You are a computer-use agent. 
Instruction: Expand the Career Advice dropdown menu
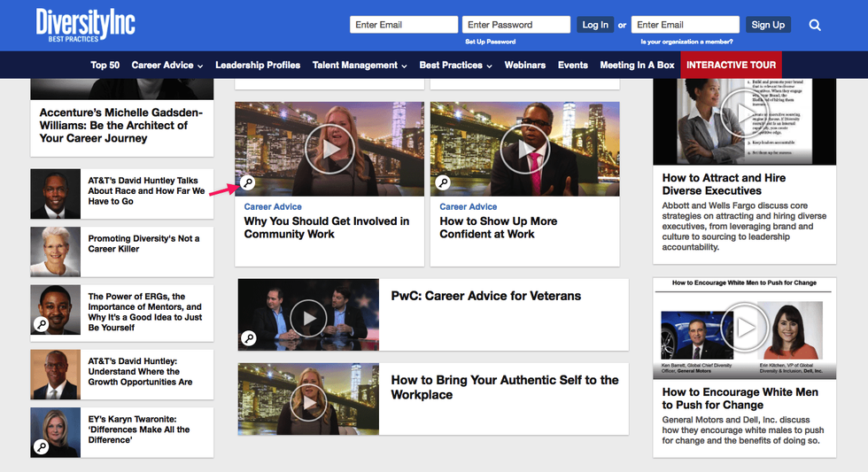point(167,65)
